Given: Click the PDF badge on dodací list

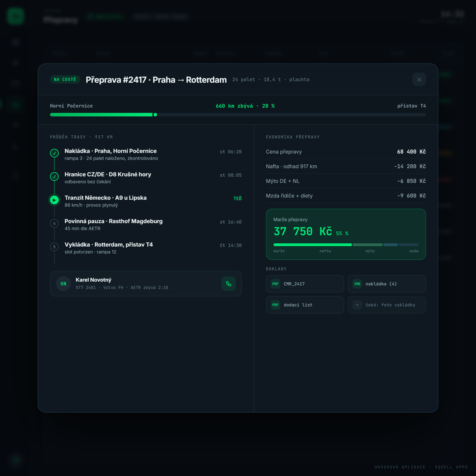Looking at the screenshot, I should point(275,305).
